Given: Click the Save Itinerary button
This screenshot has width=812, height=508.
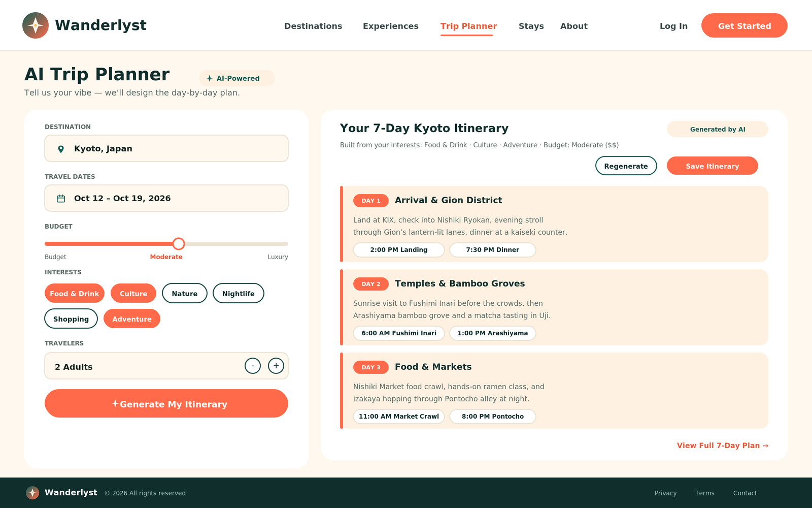Looking at the screenshot, I should pos(713,166).
